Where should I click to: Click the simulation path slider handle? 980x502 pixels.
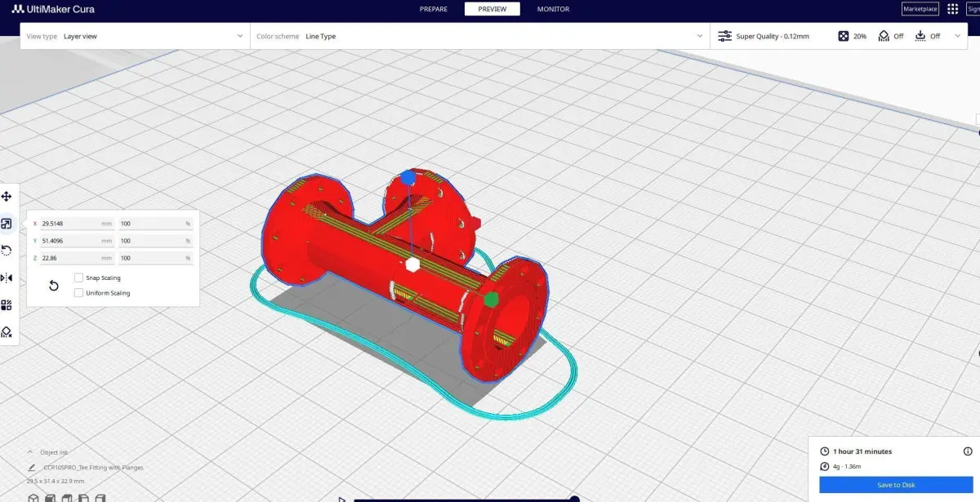pyautogui.click(x=574, y=499)
